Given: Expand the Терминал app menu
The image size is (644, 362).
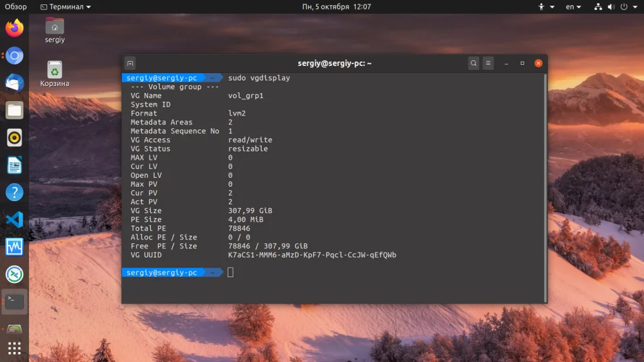Looking at the screenshot, I should tap(65, 6).
